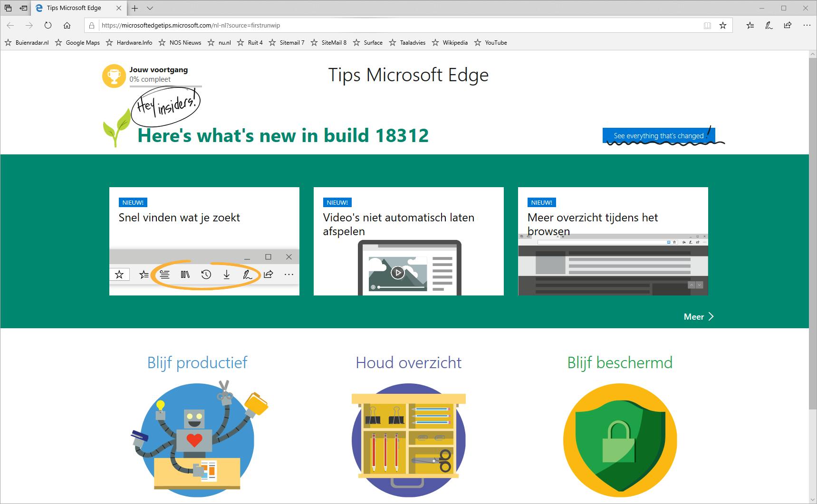Open Taaladvies favorite
Image resolution: width=817 pixels, height=504 pixels.
[x=407, y=43]
